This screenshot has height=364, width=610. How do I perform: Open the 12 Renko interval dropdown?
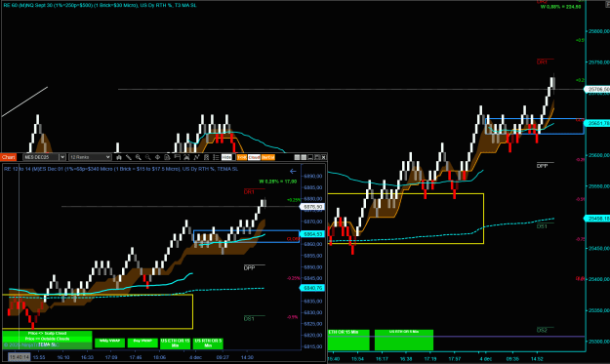pos(90,157)
